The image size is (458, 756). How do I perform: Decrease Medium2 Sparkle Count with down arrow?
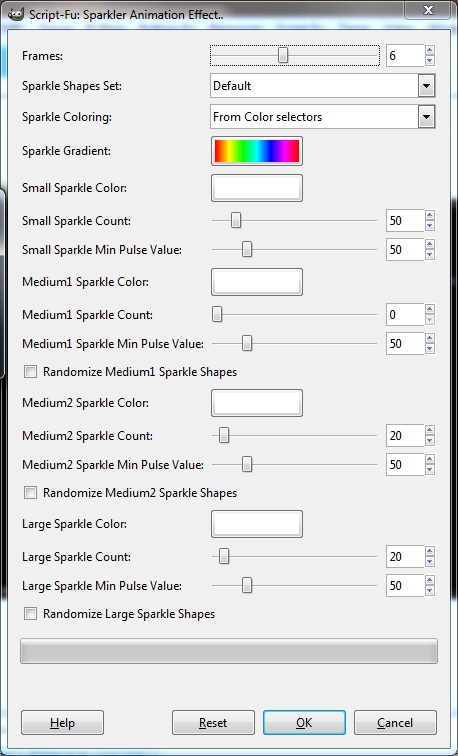[430, 441]
